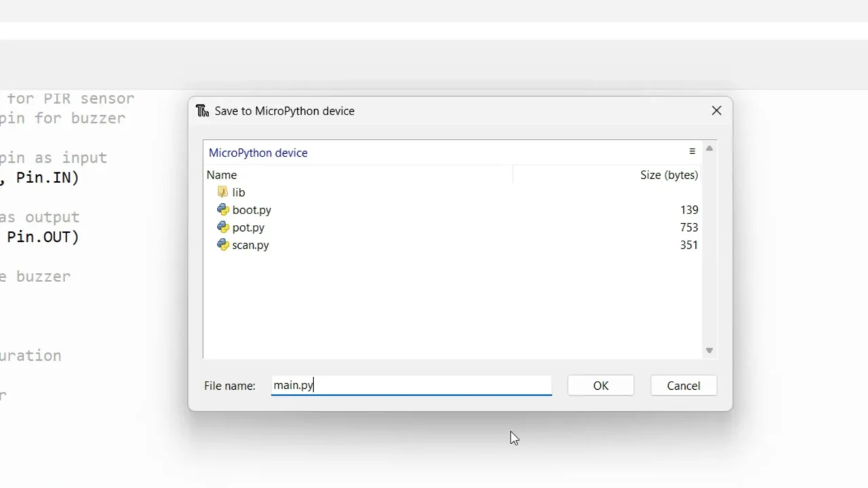
Task: Click the 'Pin.OUT)' code text in editor
Action: pyautogui.click(x=43, y=237)
